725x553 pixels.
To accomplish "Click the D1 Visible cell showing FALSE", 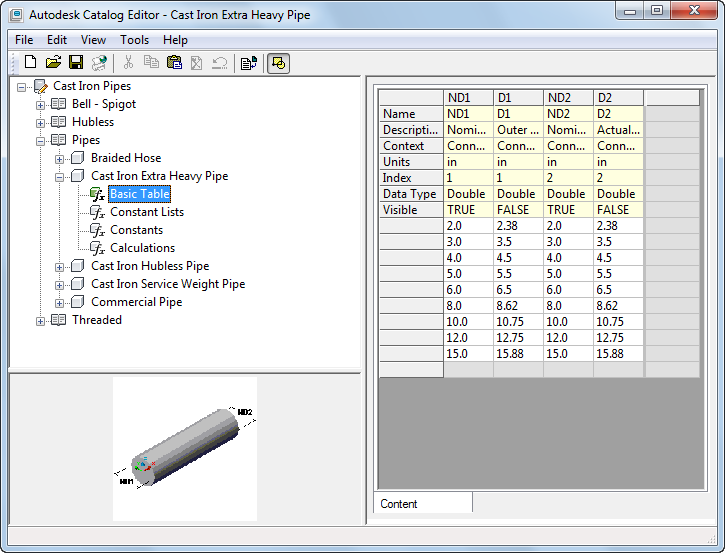I will point(518,210).
